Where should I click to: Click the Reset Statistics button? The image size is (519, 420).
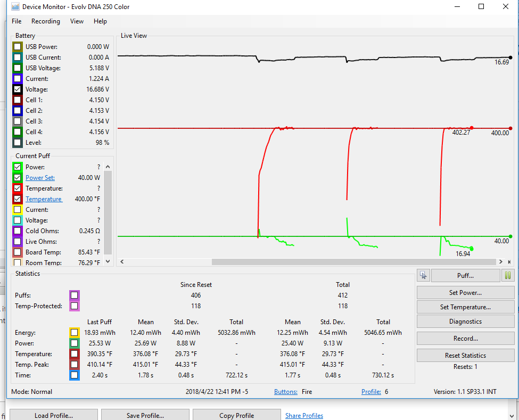tap(465, 356)
